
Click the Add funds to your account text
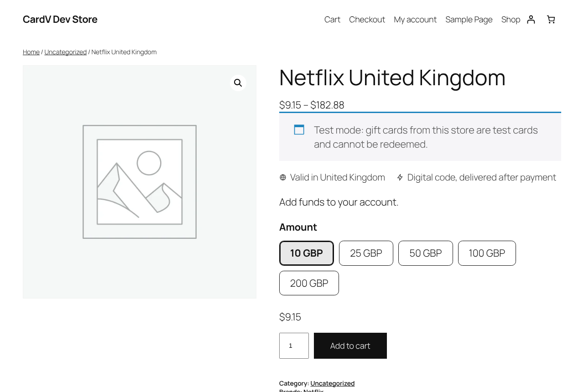coord(339,202)
